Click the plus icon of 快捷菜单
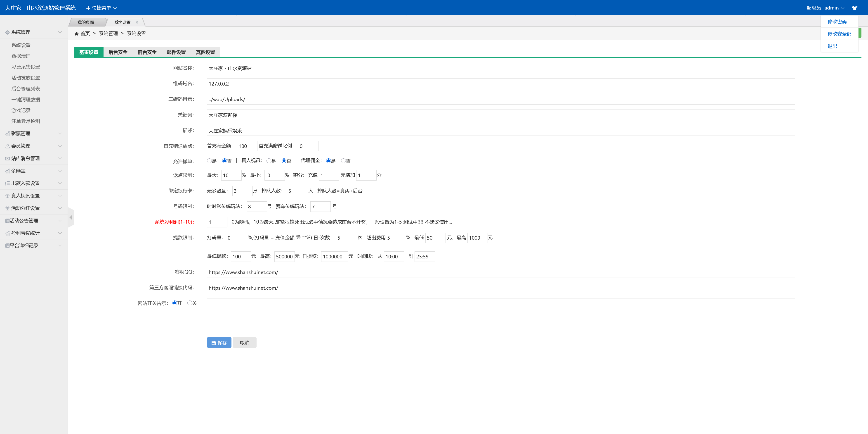Screen dimensions: 868x434 tap(88, 8)
